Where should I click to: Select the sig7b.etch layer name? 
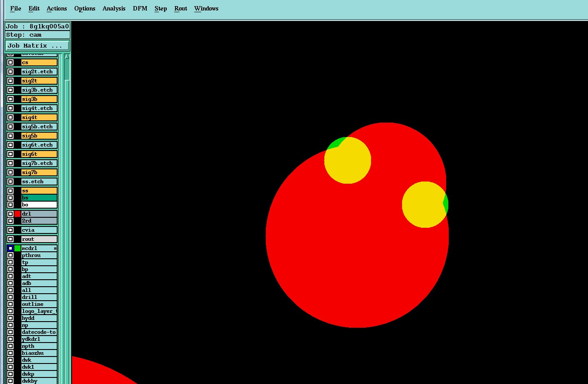click(39, 163)
